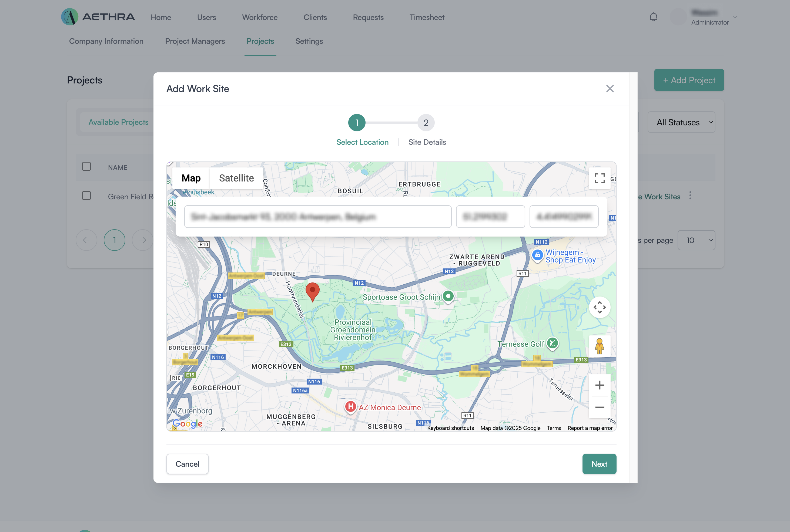Screen dimensions: 790x532
Task: Click stepper step 1 circle
Action: click(x=357, y=123)
